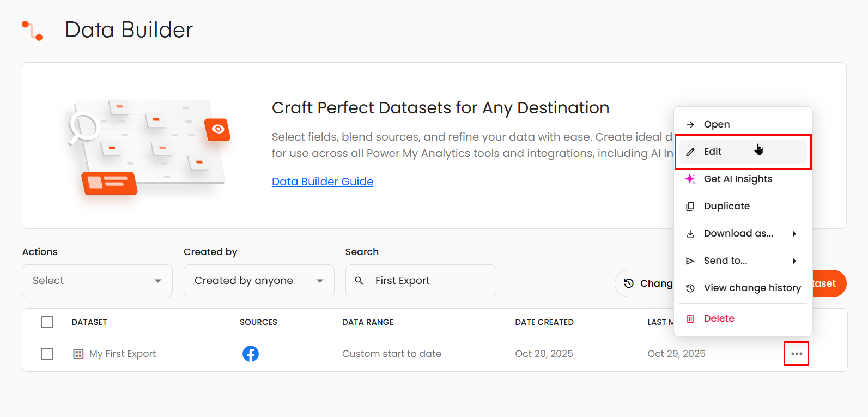Click the magnifier icon in the search box
The width and height of the screenshot is (868, 417).
359,281
